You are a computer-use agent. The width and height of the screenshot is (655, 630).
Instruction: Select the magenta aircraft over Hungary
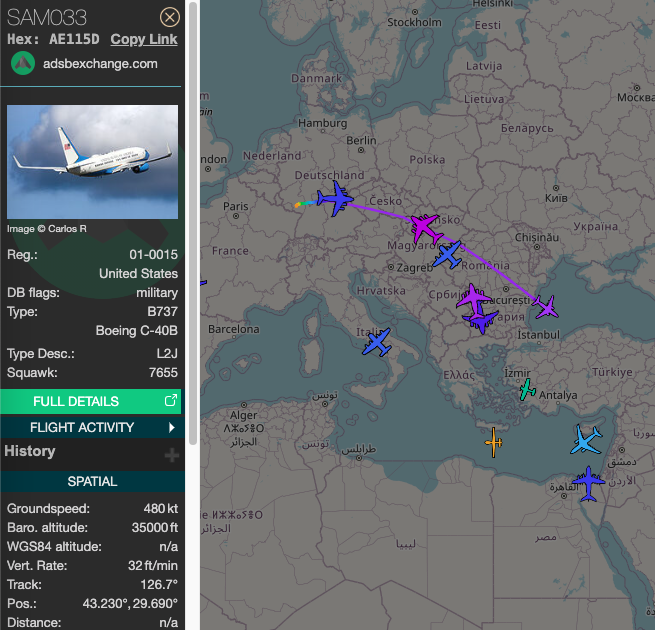click(x=425, y=225)
